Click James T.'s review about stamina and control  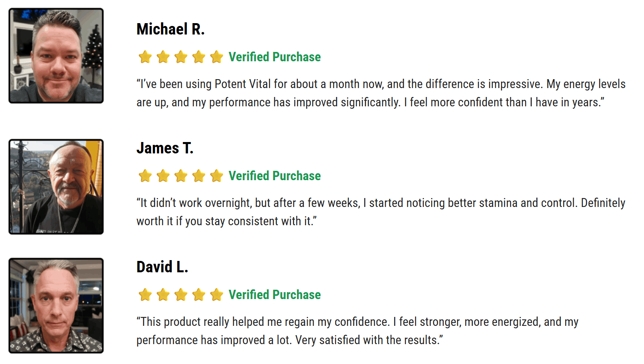[381, 212]
